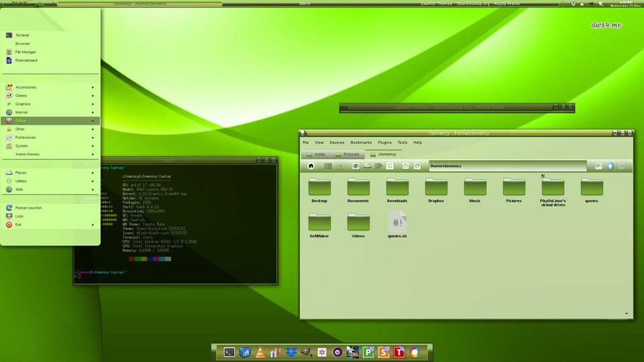
Task: Open SoftMaker TextMaker red T icon
Action: click(398, 352)
